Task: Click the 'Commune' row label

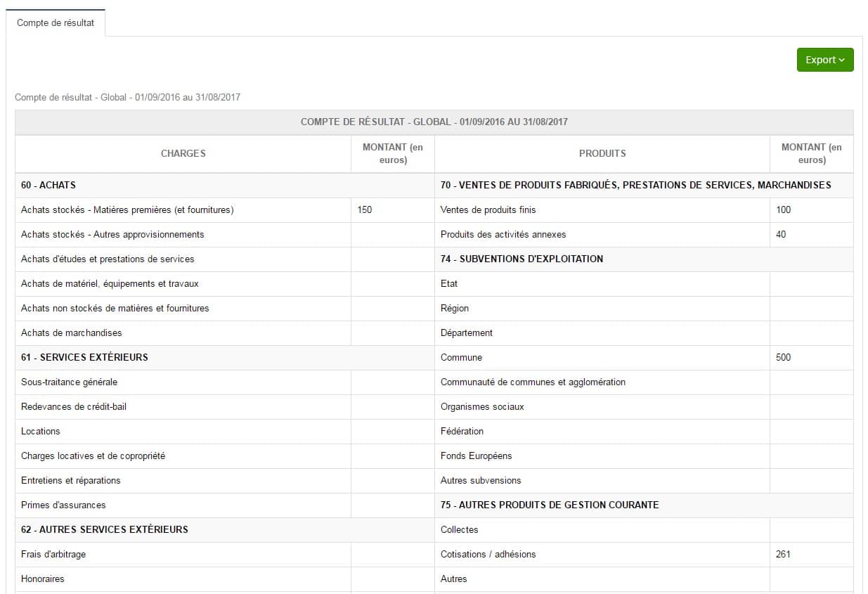Action: 461,357
